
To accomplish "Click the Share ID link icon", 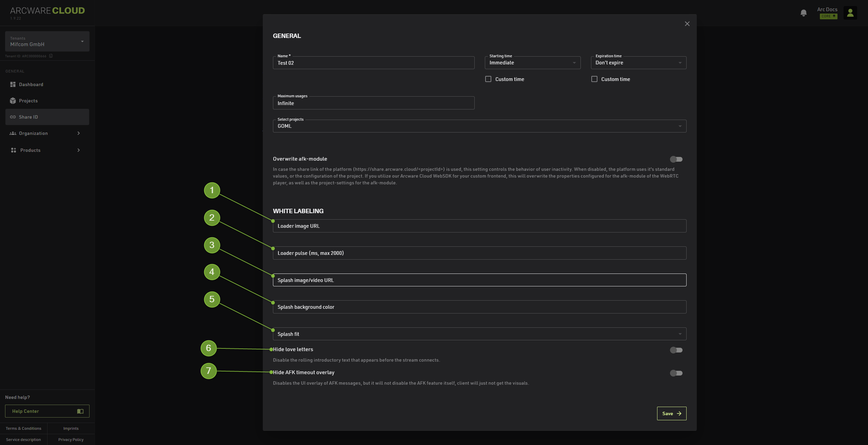I will tap(13, 117).
